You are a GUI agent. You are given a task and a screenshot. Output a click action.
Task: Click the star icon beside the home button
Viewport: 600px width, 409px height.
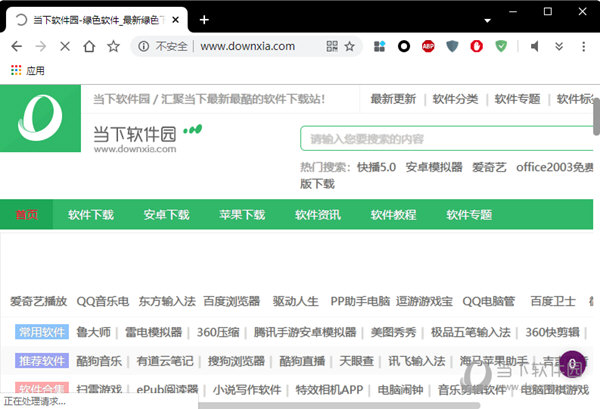point(113,47)
